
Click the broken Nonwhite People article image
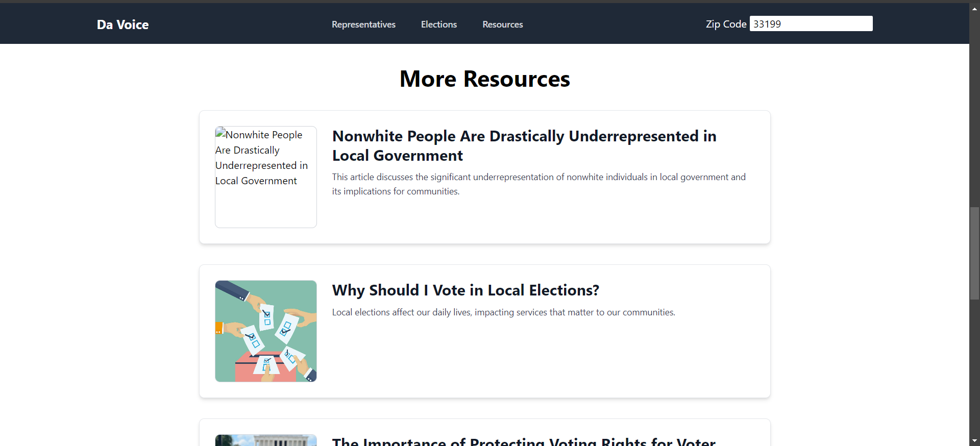tap(266, 177)
